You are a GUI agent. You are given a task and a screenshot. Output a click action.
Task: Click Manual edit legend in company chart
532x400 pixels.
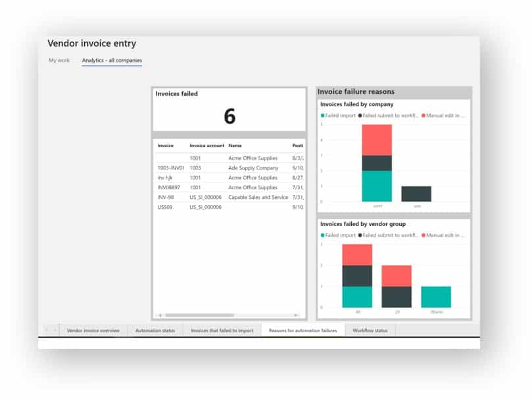(x=443, y=116)
